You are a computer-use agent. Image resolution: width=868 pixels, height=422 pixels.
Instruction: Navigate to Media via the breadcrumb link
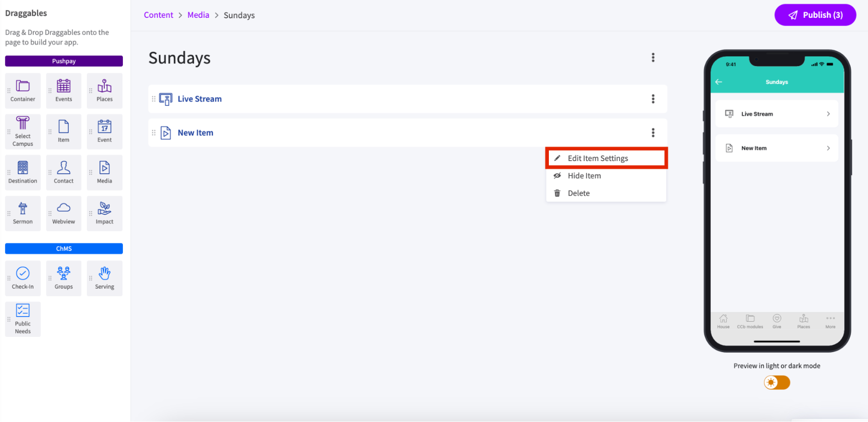(198, 14)
